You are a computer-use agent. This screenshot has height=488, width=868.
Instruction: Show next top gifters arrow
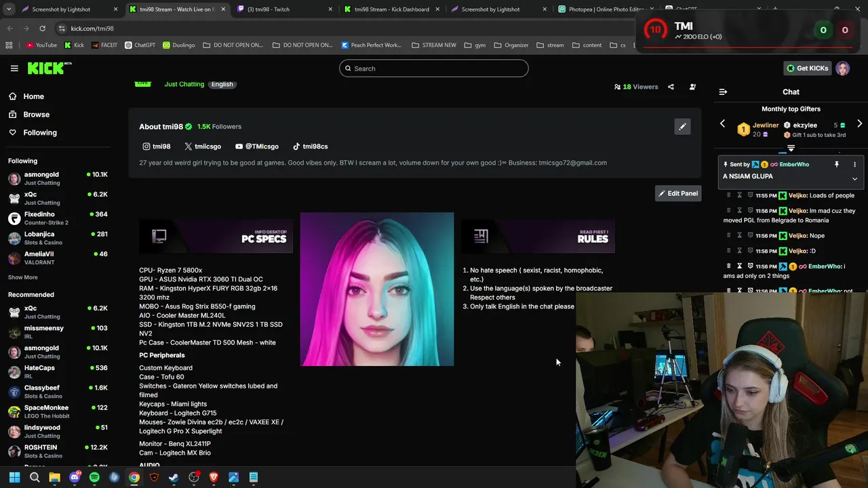pyautogui.click(x=859, y=124)
